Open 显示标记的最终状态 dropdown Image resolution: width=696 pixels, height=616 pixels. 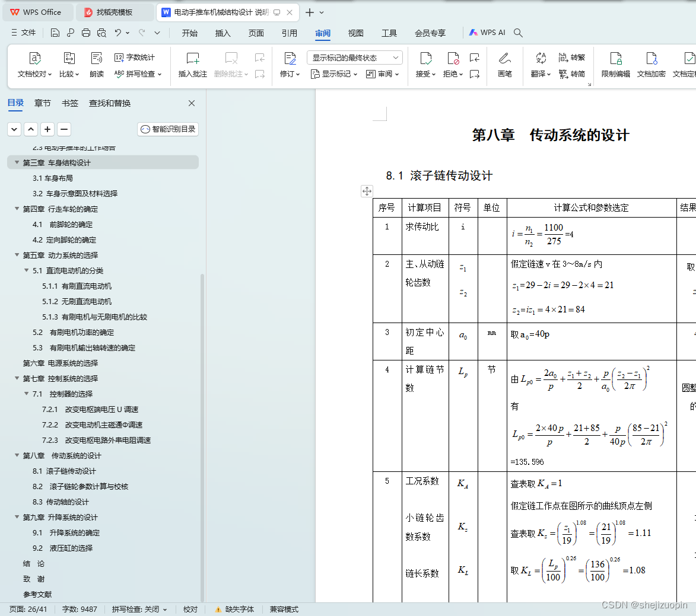(355, 58)
